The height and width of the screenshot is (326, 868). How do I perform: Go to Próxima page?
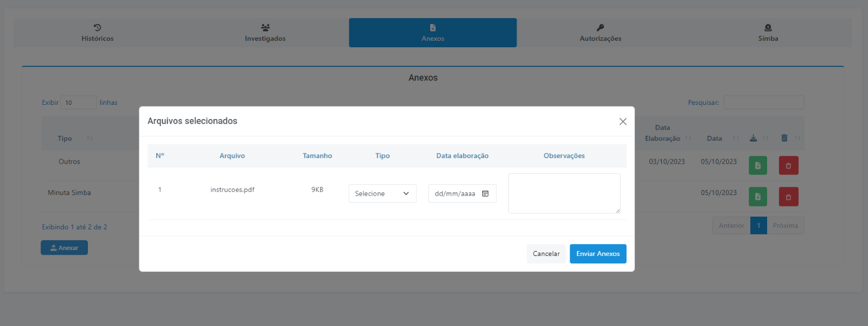click(786, 225)
